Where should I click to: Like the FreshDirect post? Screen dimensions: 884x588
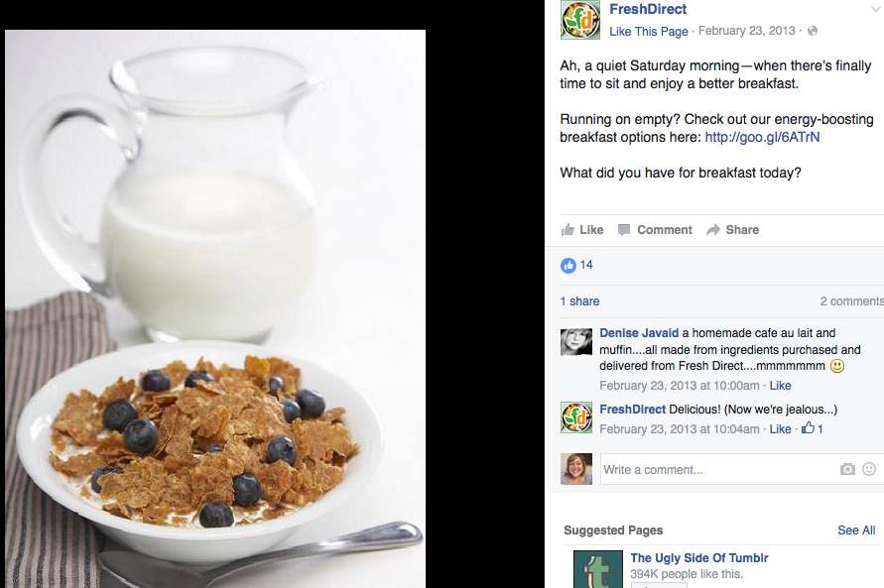582,230
